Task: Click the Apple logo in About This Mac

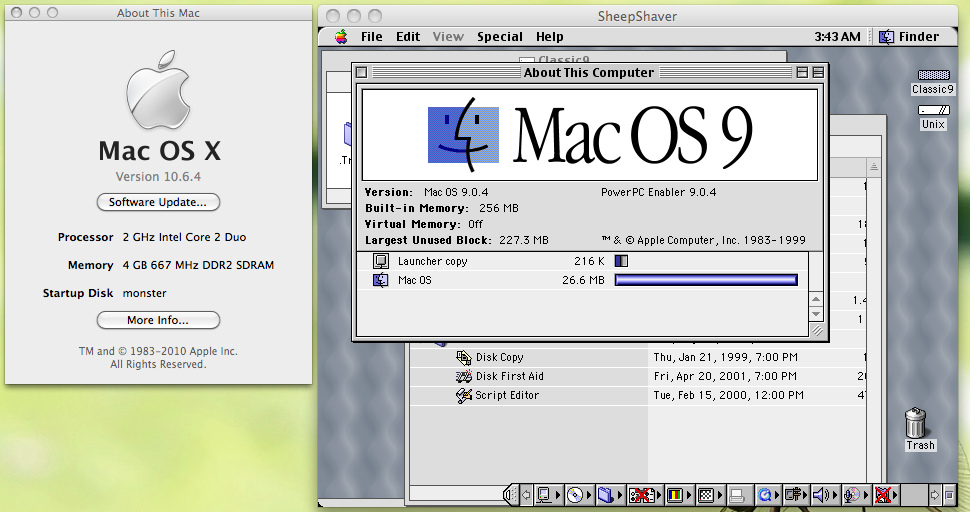Action: pyautogui.click(x=158, y=90)
